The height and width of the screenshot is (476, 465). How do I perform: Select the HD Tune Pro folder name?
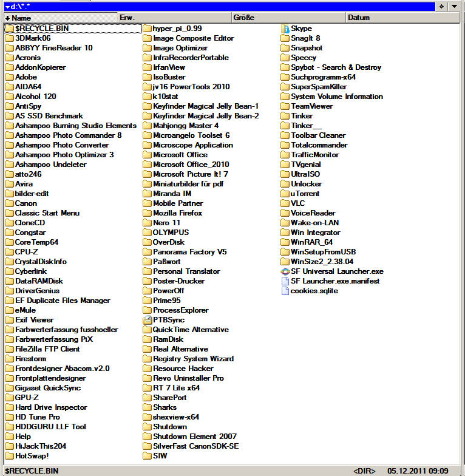[x=38, y=417]
